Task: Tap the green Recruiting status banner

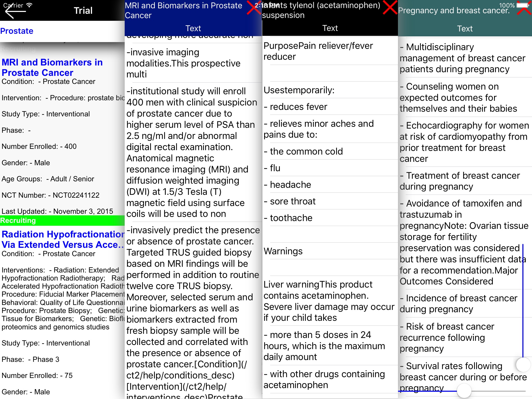Action: point(62,221)
